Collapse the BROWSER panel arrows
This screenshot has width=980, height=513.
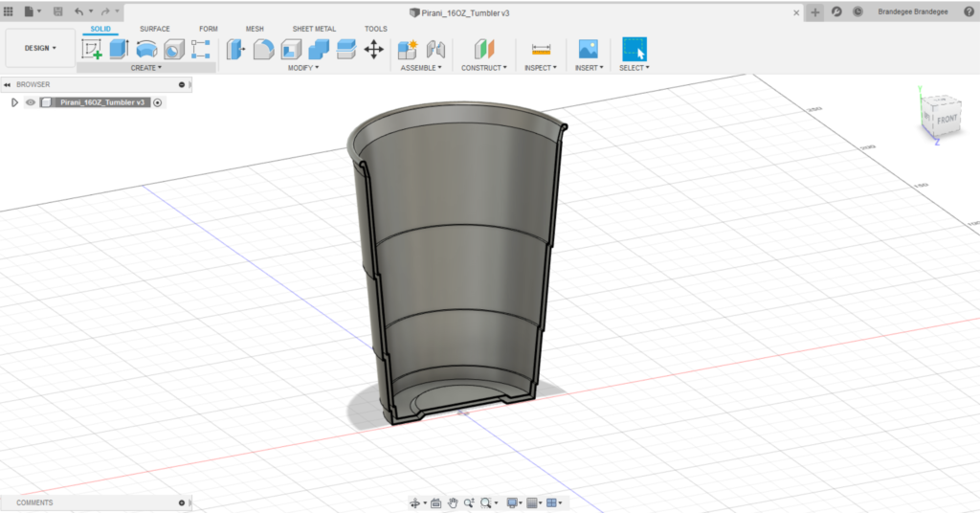7,84
